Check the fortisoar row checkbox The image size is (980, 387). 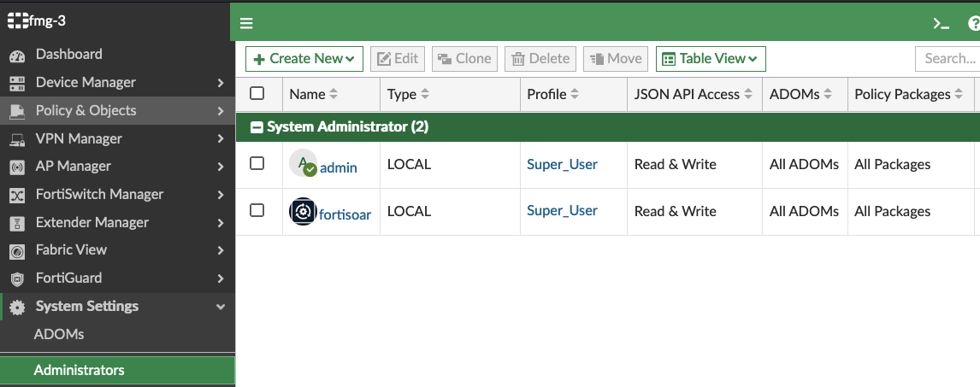[257, 210]
